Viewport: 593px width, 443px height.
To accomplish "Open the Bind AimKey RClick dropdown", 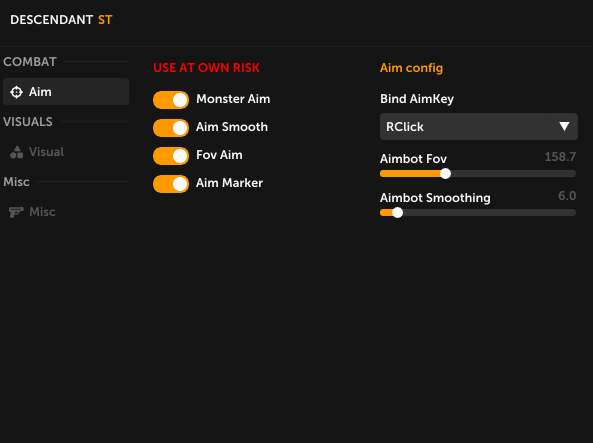I will point(479,126).
